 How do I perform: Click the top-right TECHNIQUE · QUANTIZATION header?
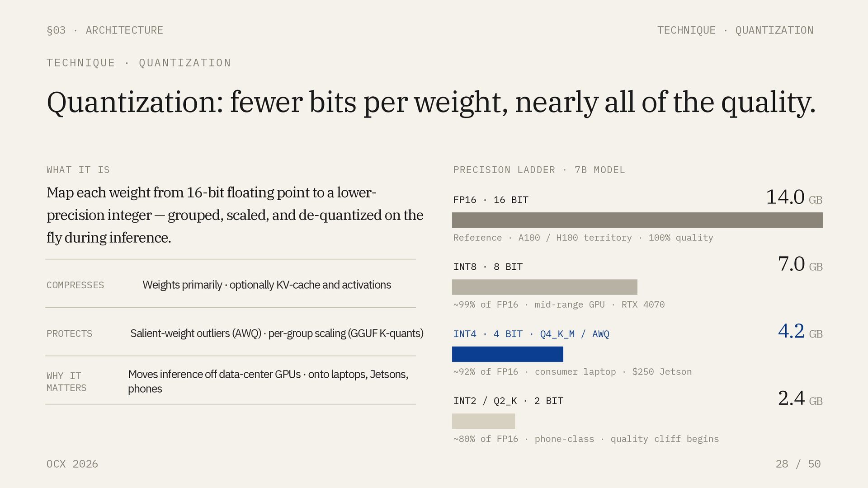click(735, 30)
